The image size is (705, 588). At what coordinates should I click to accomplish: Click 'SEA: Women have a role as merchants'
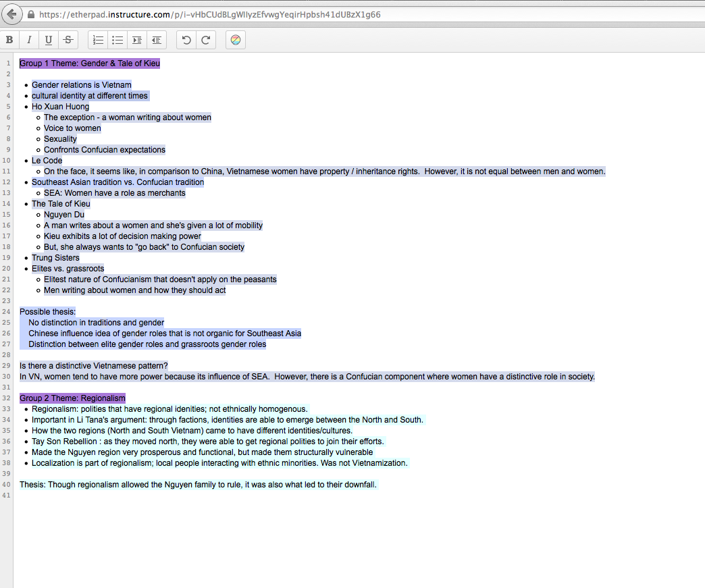(115, 193)
